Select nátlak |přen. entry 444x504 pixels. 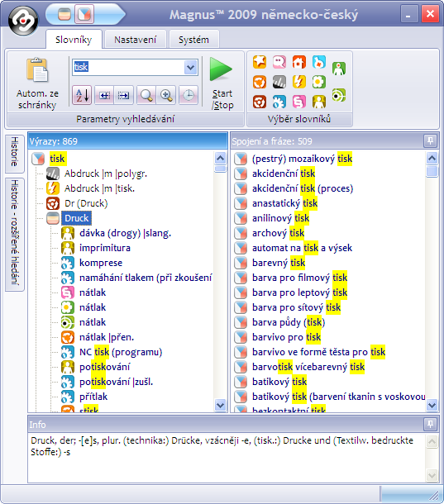107,337
